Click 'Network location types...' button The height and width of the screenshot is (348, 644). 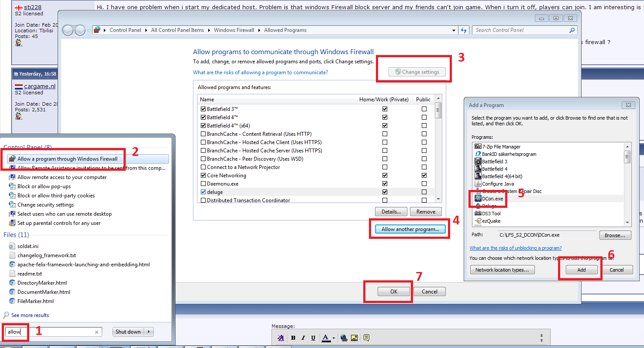point(502,270)
